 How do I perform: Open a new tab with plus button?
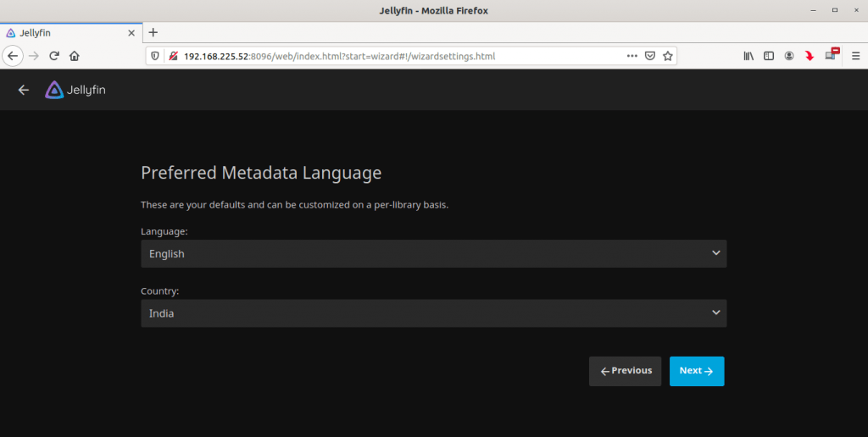(153, 33)
